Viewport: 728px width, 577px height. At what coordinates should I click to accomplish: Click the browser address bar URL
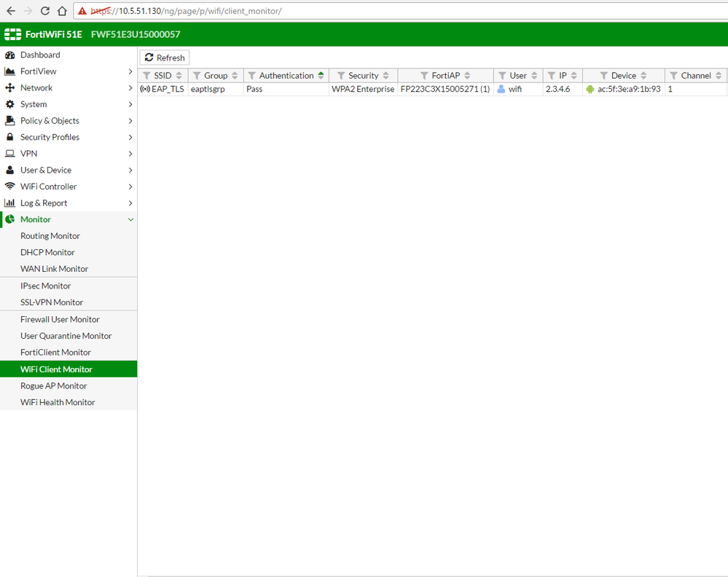click(186, 11)
